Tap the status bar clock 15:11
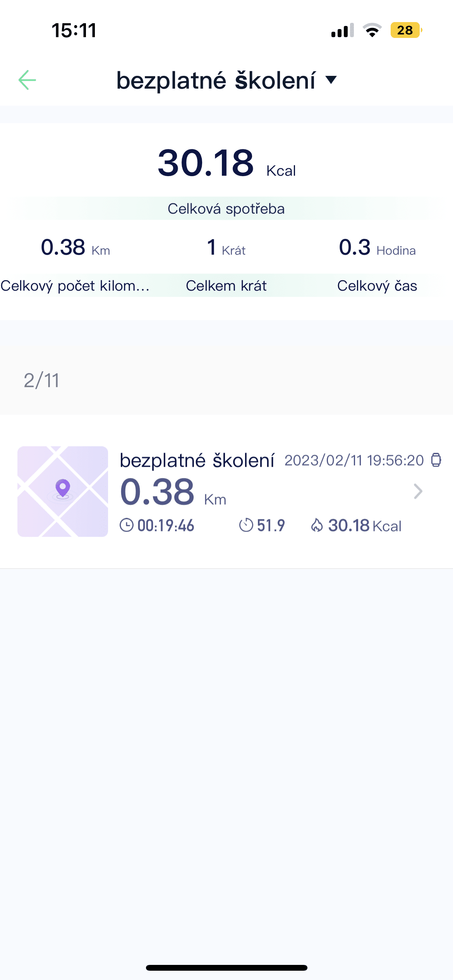This screenshot has height=980, width=453. (74, 30)
